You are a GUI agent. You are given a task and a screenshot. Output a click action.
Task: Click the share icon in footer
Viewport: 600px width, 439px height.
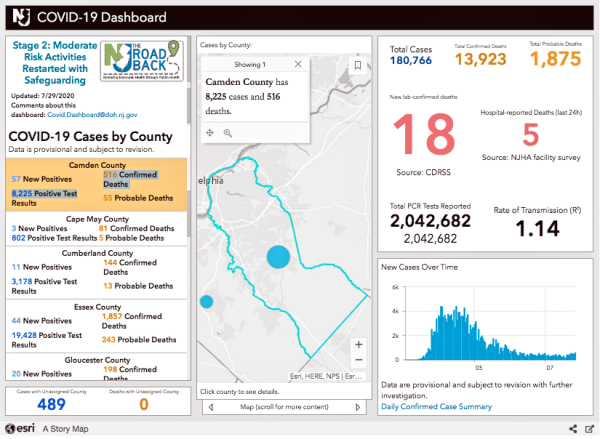click(573, 429)
